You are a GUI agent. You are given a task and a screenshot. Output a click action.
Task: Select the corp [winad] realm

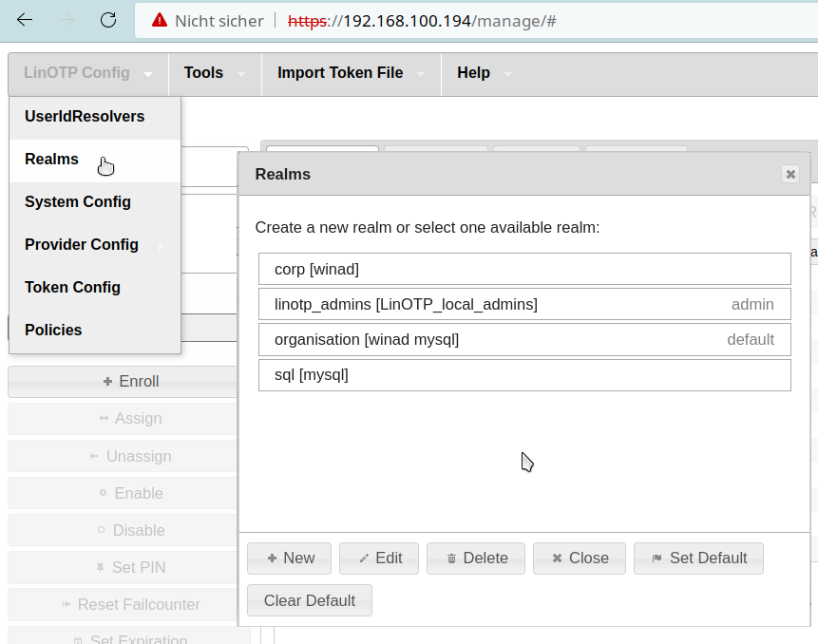click(523, 269)
